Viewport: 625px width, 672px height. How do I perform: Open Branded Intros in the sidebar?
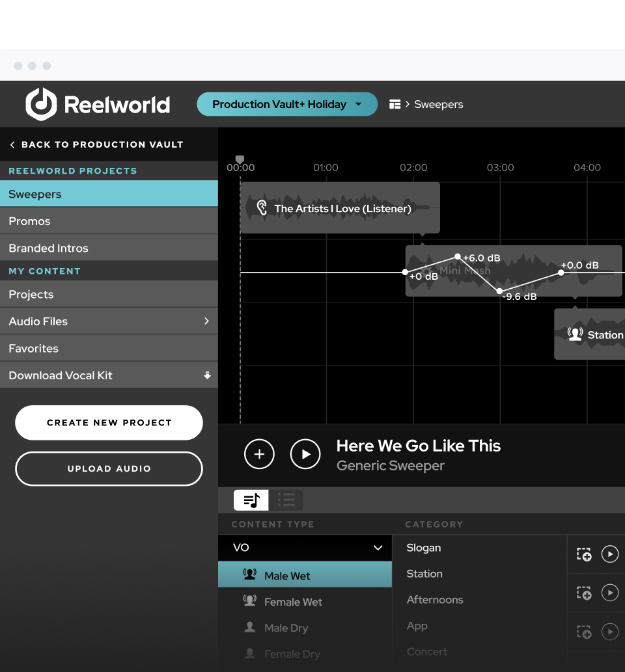tap(109, 248)
